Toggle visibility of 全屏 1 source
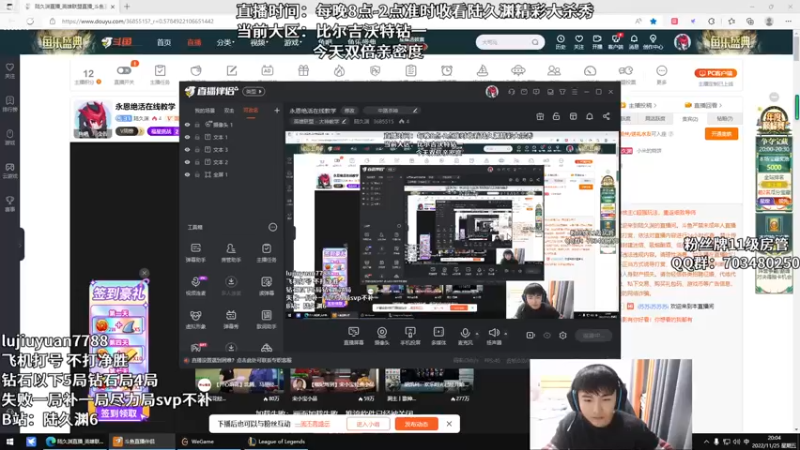The image size is (800, 450). 187,174
